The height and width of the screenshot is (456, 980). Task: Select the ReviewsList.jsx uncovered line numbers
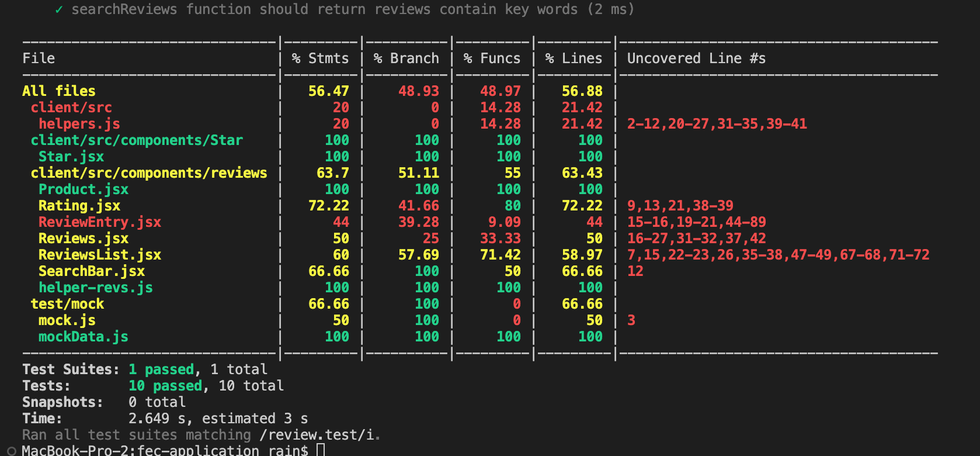[778, 255]
